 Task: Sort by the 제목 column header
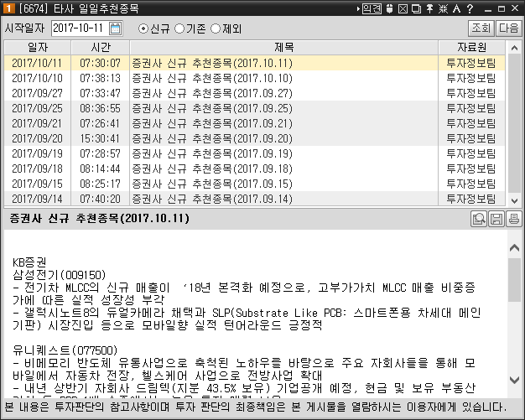[284, 47]
